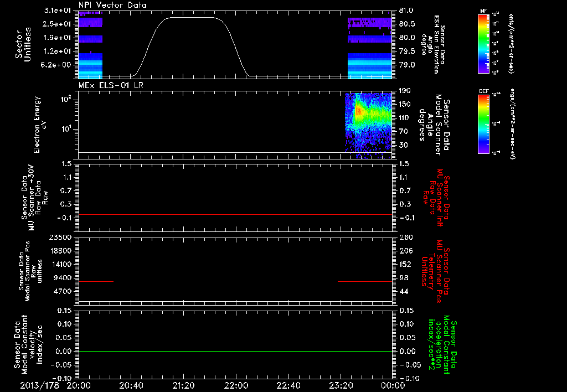Click the "260" telemetry tick value

406,237
